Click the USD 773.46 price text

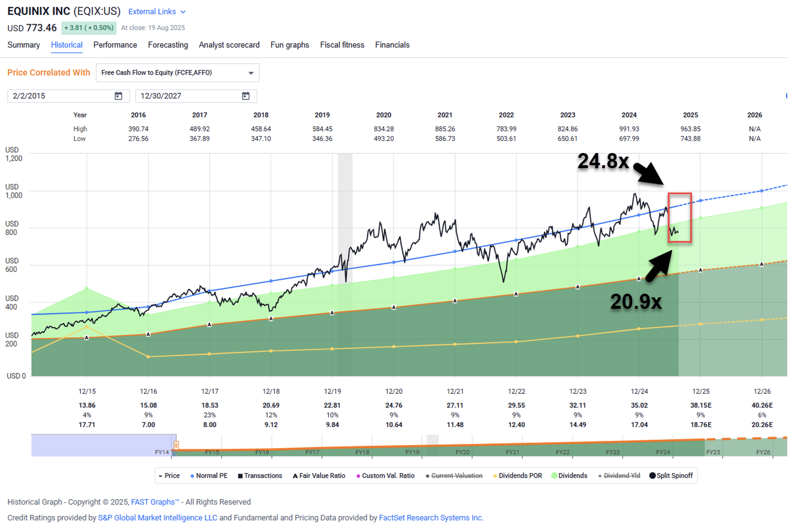tap(32, 28)
